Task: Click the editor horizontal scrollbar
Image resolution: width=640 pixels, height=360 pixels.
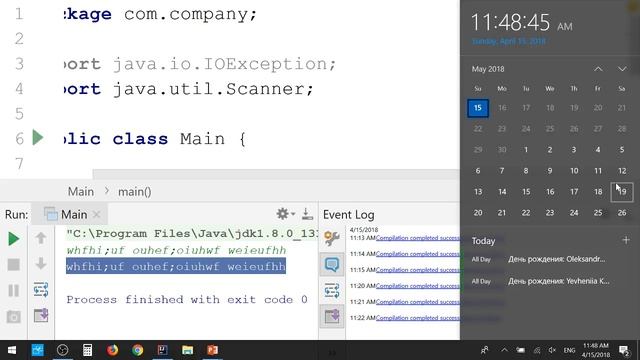Action: 276,174
